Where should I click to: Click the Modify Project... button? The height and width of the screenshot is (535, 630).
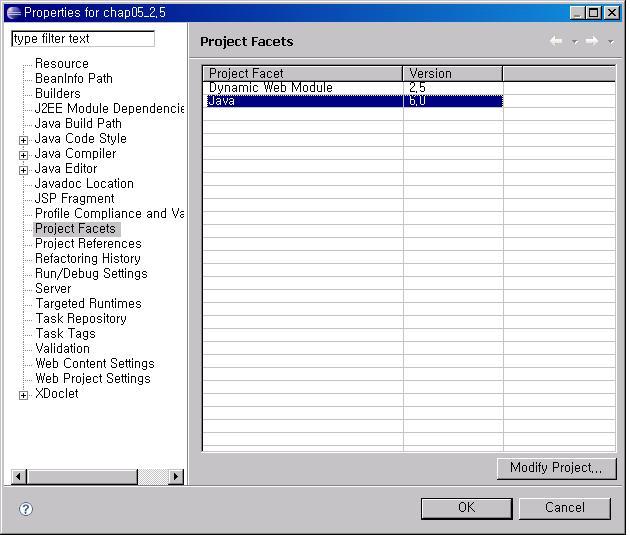556,468
